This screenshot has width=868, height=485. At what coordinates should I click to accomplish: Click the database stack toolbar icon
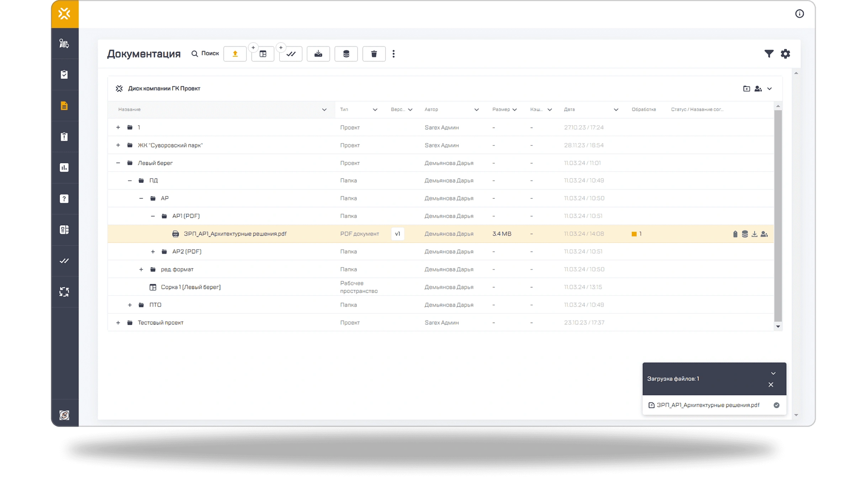[x=346, y=54]
